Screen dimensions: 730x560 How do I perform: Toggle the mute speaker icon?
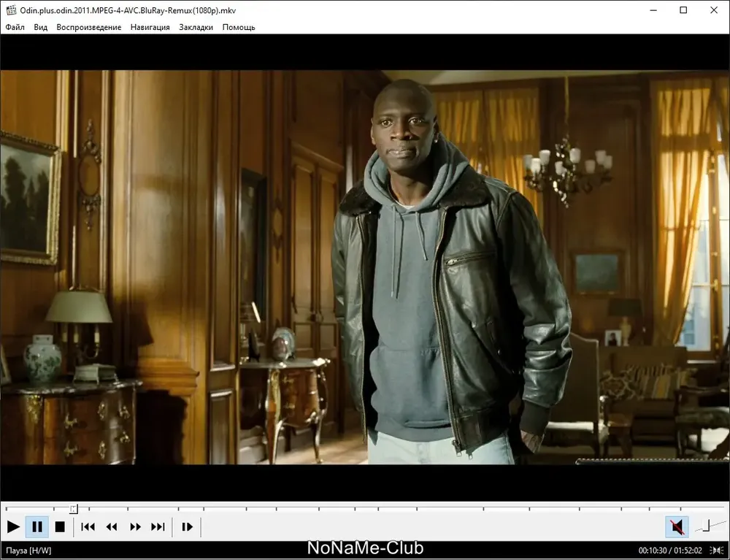coord(677,527)
